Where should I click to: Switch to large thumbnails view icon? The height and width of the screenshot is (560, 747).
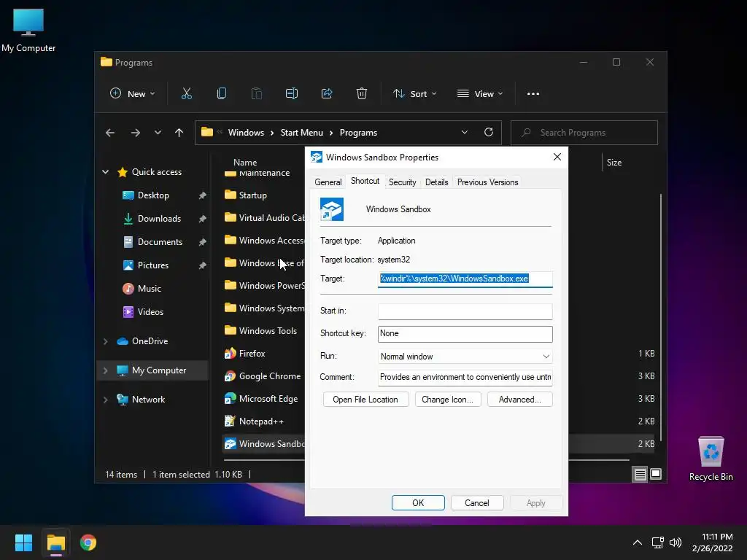[656, 474]
